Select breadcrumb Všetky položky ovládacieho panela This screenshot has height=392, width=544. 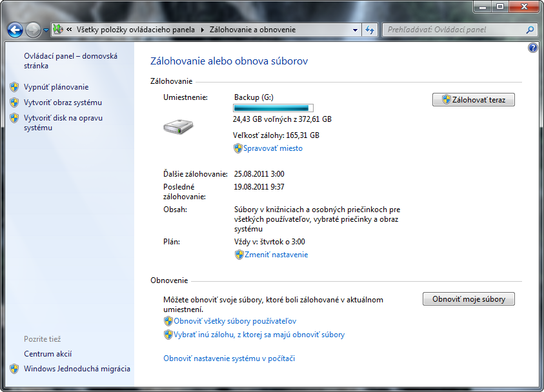pyautogui.click(x=136, y=30)
